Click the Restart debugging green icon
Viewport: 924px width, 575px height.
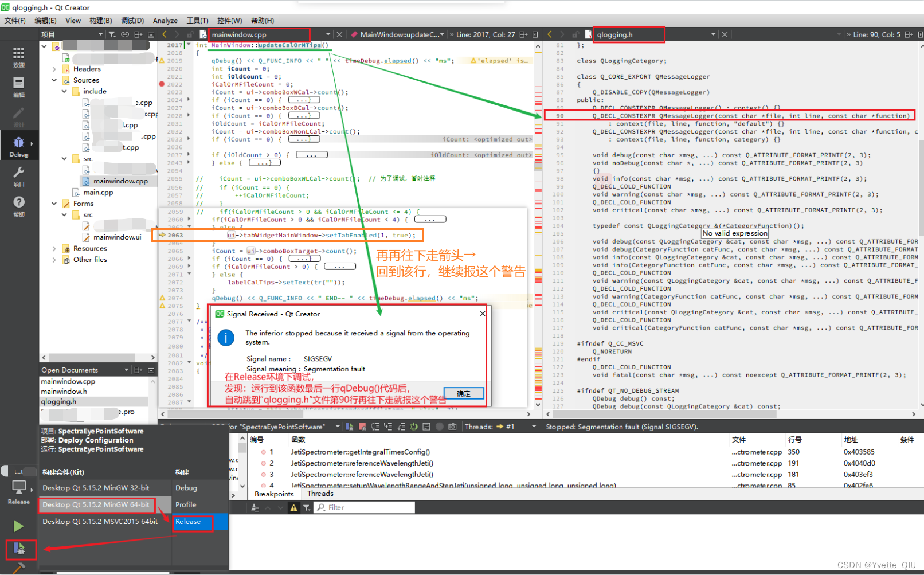tap(413, 427)
